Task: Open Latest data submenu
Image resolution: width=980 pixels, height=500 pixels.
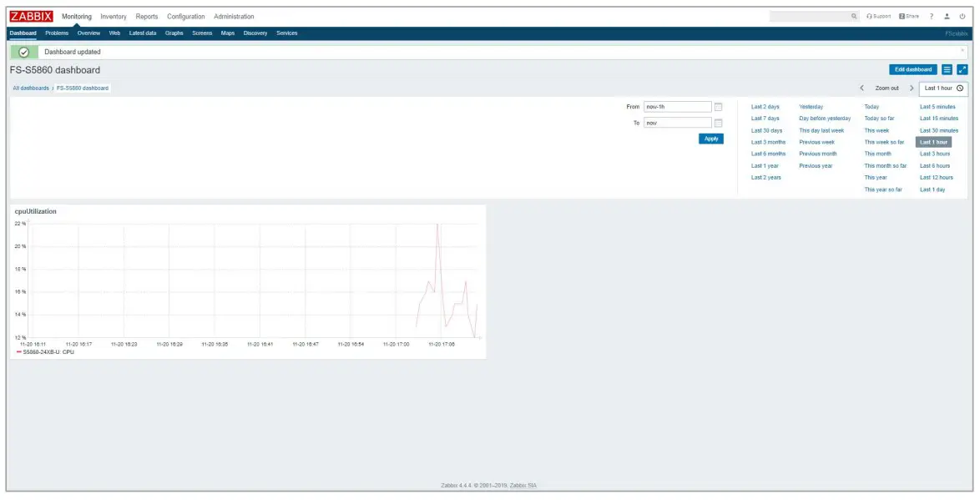Action: click(x=143, y=33)
